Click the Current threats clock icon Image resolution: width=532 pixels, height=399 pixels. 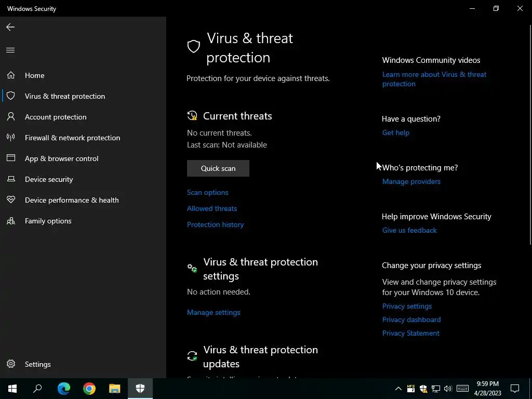[x=192, y=116]
